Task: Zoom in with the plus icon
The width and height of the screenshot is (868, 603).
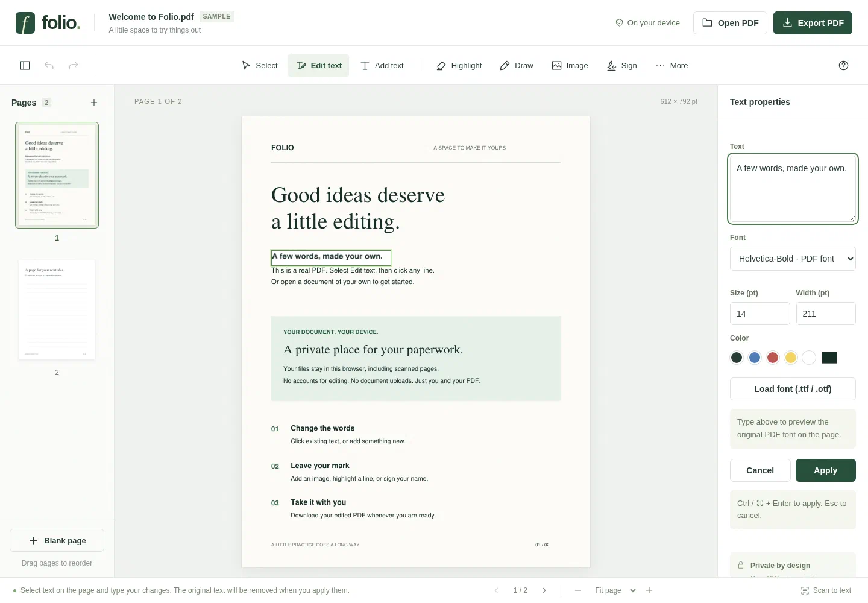Action: [649, 590]
